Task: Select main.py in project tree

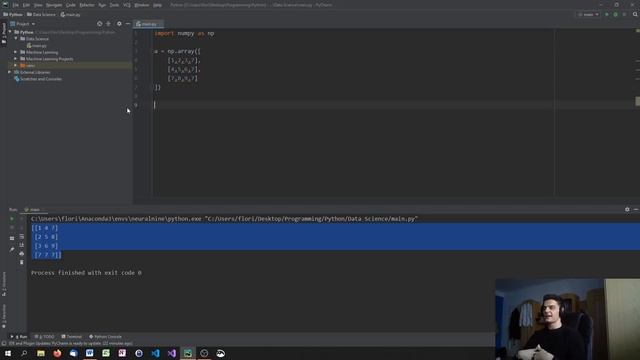Action: pos(37,46)
